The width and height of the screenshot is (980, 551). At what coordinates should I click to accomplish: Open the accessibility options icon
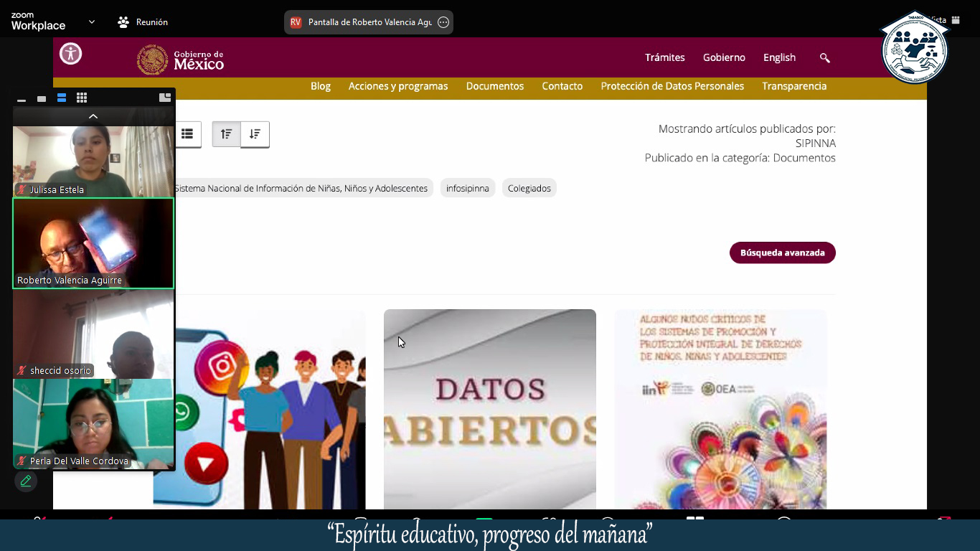(70, 54)
